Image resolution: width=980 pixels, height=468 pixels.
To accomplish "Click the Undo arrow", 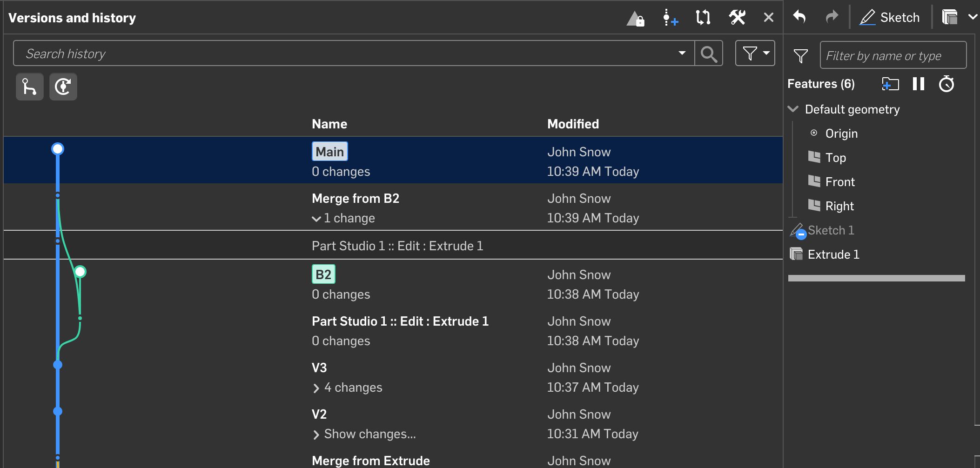I will click(799, 17).
